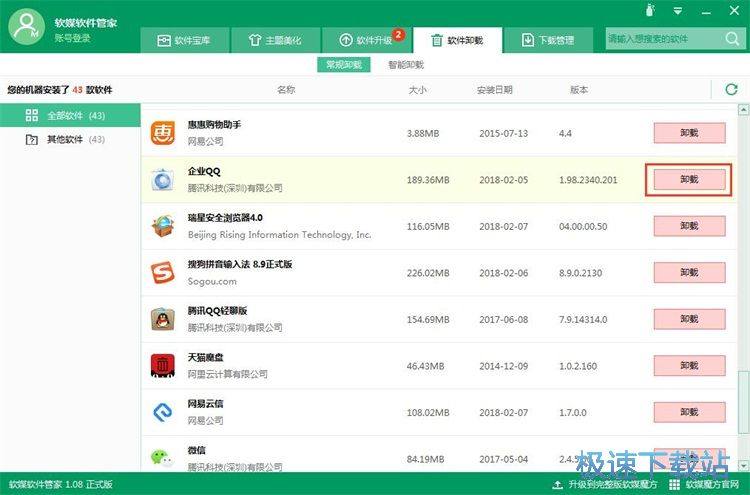Open account login link 账号登录
The height and width of the screenshot is (495, 750).
(72, 38)
